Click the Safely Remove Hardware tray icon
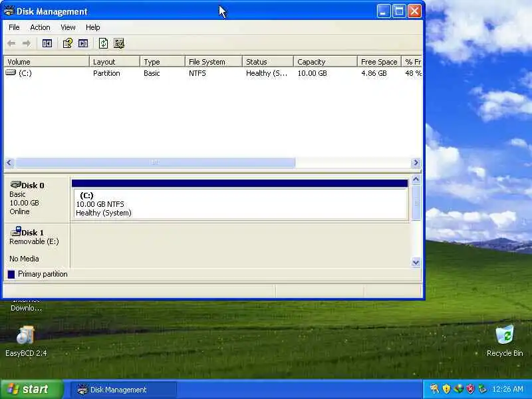 tap(482, 389)
